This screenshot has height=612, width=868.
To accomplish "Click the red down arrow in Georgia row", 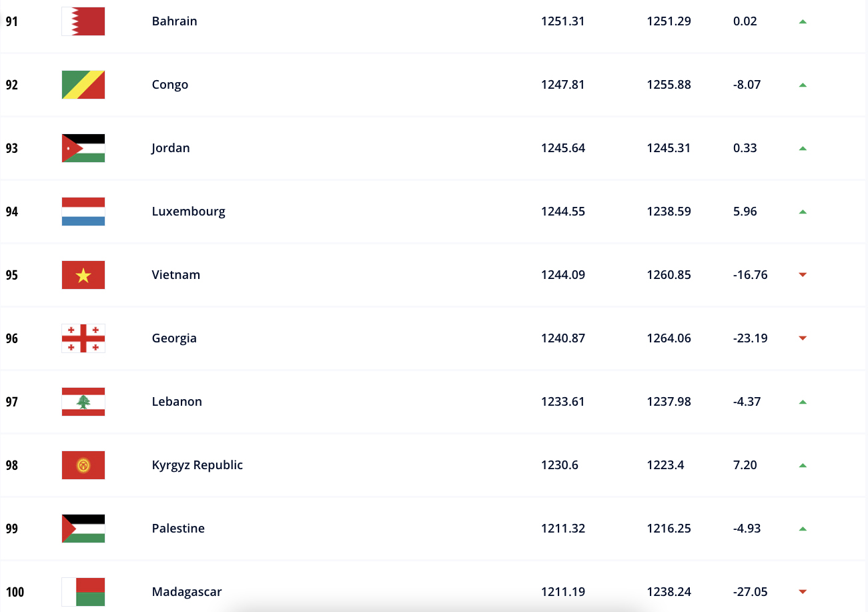I will pyautogui.click(x=803, y=338).
